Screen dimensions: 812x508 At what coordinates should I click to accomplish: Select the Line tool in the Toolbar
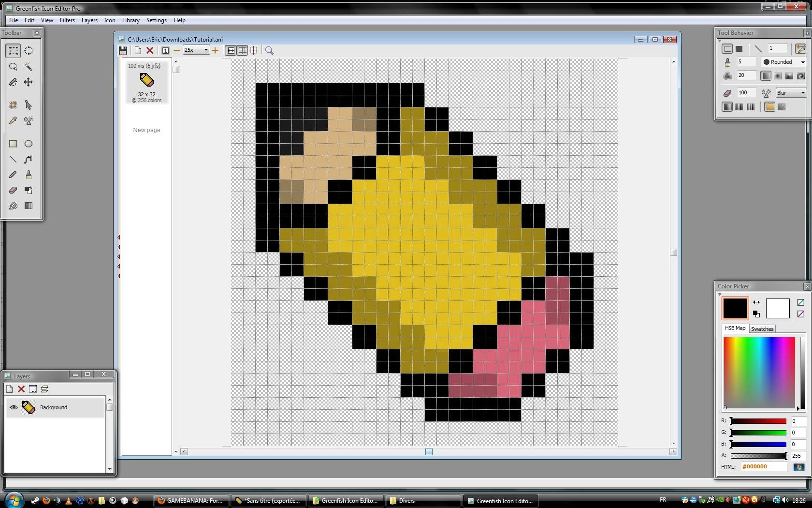coord(13,159)
